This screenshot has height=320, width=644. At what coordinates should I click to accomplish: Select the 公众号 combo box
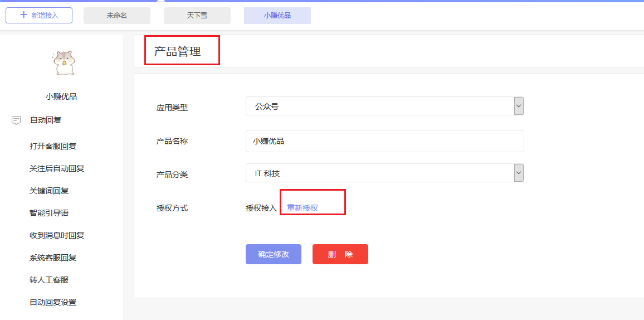click(x=385, y=106)
